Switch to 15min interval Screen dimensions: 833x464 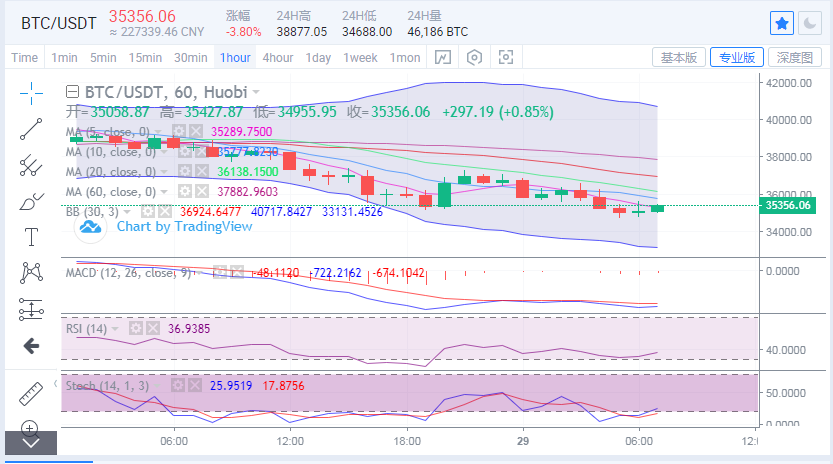coord(145,57)
